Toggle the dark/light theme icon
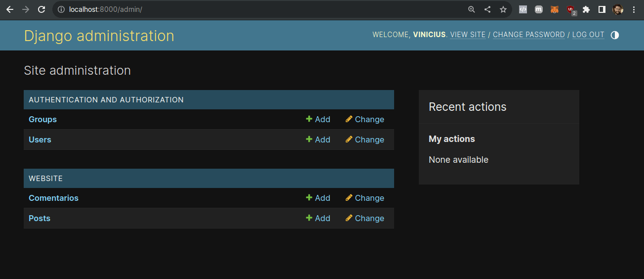This screenshot has height=279, width=644. [615, 35]
